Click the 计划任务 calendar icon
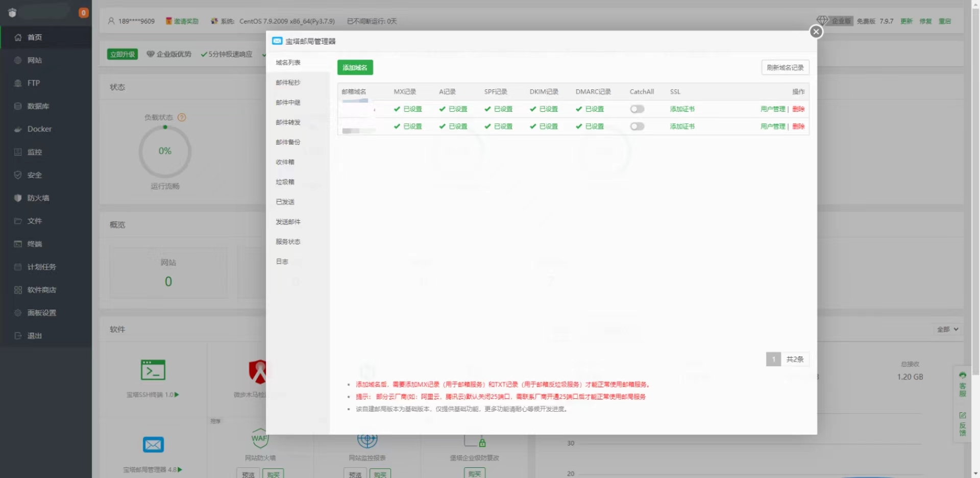The image size is (980, 478). pyautogui.click(x=18, y=267)
